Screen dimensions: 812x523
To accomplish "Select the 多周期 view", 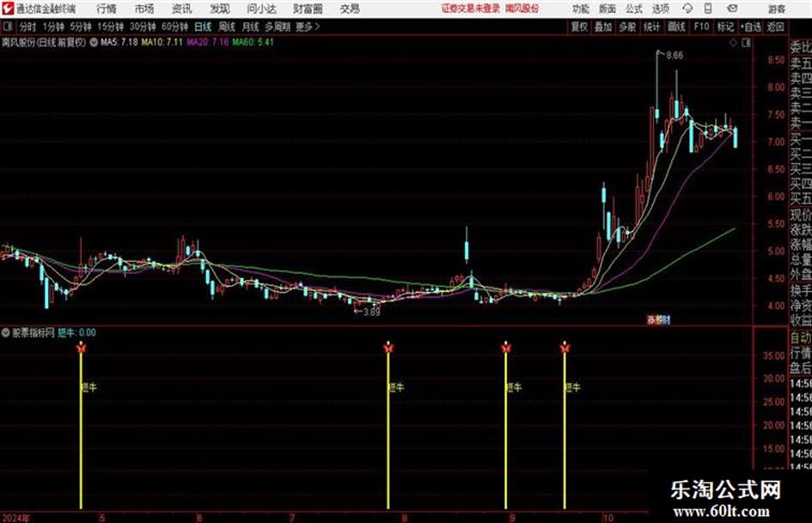I will tap(278, 27).
